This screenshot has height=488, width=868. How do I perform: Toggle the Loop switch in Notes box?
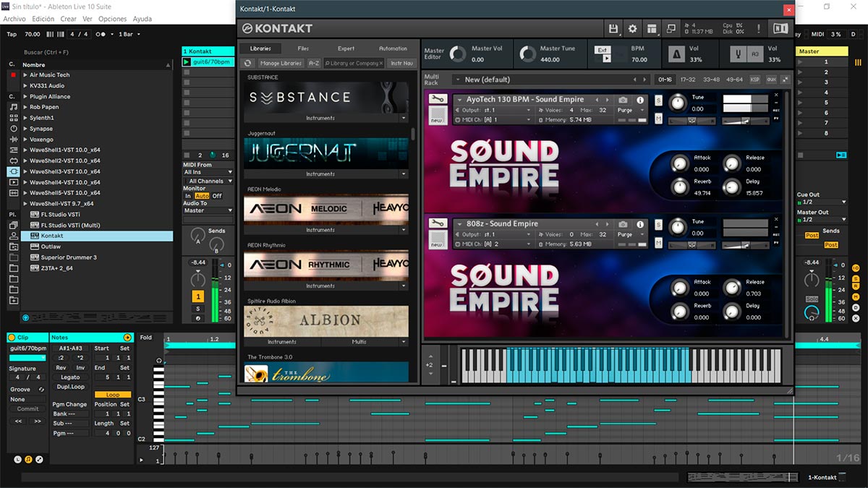[113, 395]
